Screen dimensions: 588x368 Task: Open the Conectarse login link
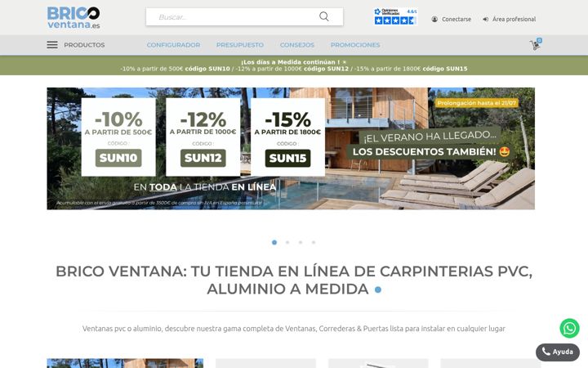tap(456, 19)
